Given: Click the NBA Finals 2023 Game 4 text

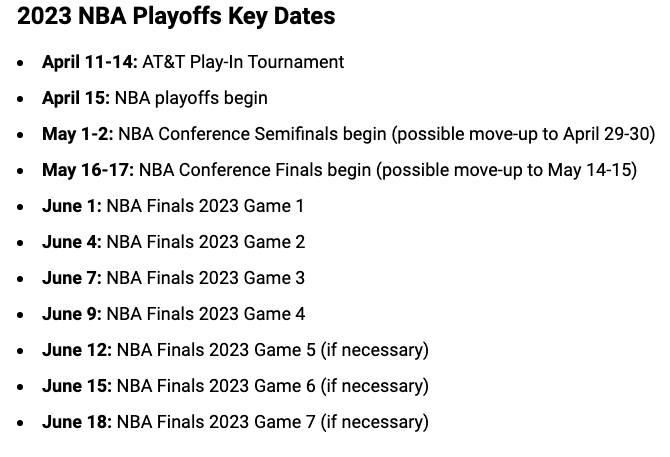Looking at the screenshot, I should 206,314.
